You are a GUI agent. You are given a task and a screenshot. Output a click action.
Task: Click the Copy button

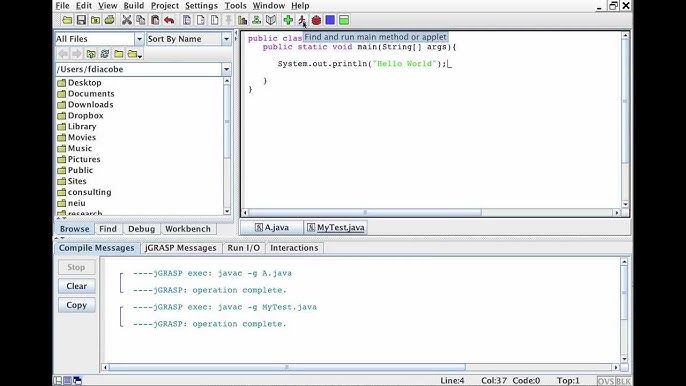[77, 305]
